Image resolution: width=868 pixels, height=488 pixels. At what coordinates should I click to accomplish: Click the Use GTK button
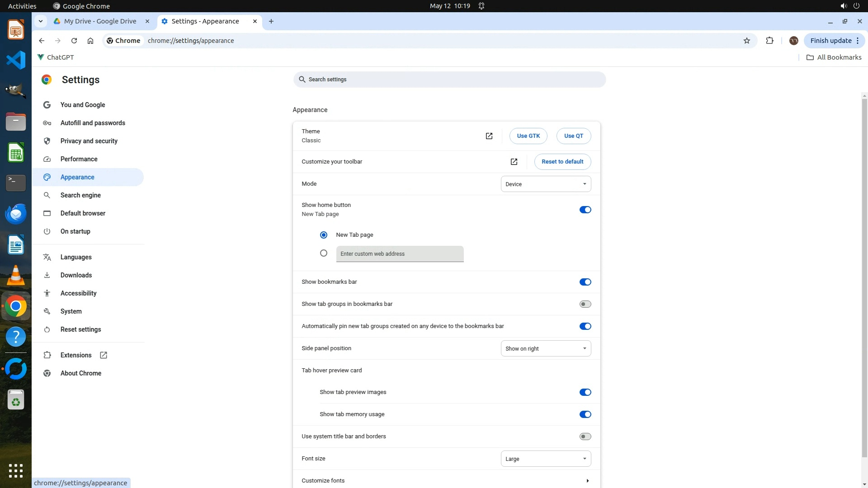click(x=528, y=136)
